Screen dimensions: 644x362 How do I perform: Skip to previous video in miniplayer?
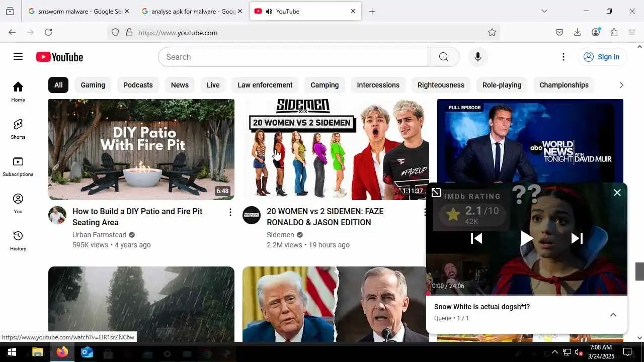476,238
